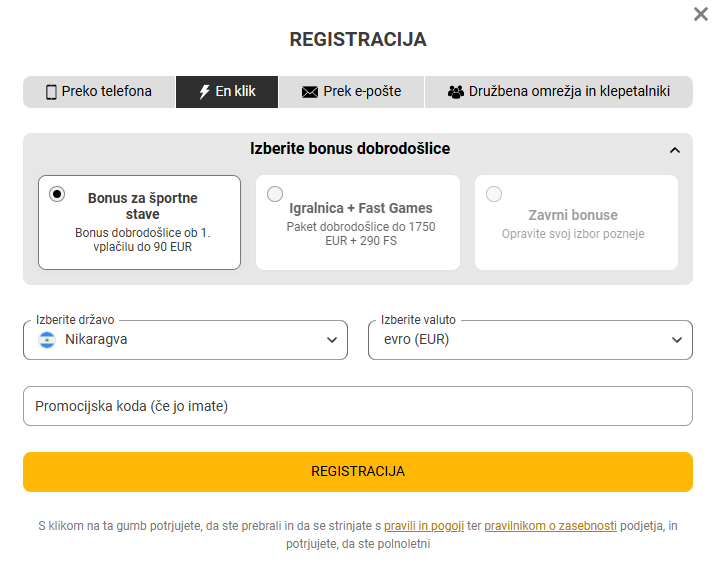This screenshot has height=585, width=716.
Task: Click the envelope icon in Prek e-pošte
Action: tap(310, 92)
